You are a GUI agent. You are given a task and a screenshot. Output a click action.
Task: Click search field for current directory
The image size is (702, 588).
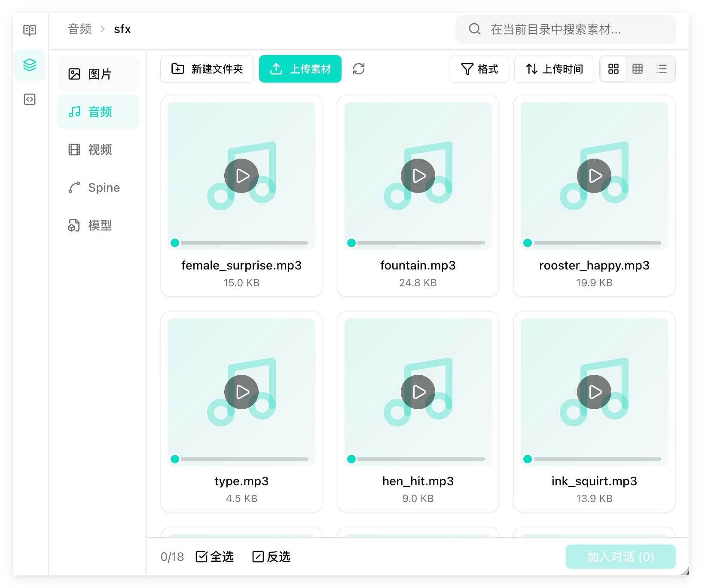click(x=566, y=29)
